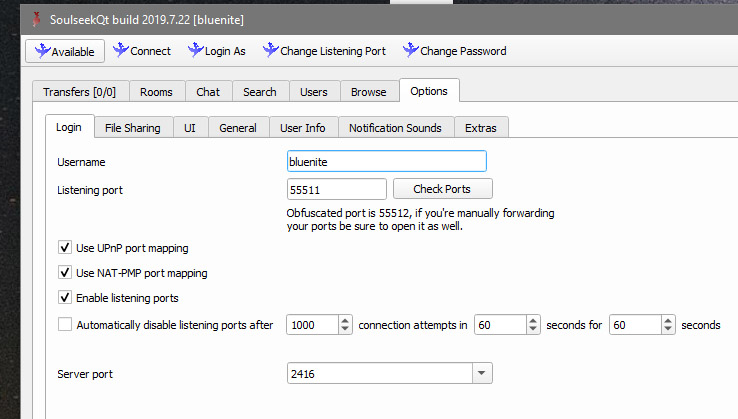738x419 pixels.
Task: Uncheck Use NAT-PMP port mapping
Action: pos(65,273)
